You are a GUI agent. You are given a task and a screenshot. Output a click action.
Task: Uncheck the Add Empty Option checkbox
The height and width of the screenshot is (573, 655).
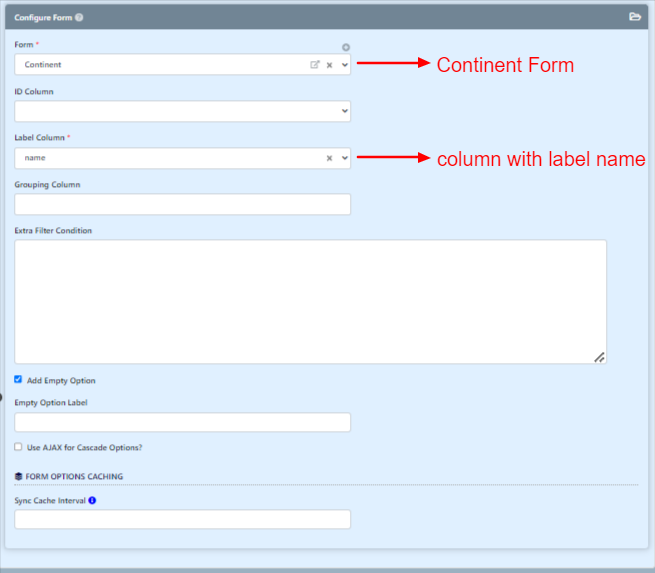18,379
